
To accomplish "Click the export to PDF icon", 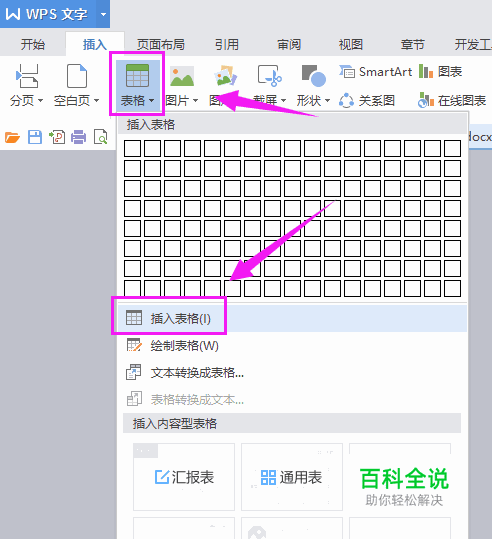I will [57, 137].
